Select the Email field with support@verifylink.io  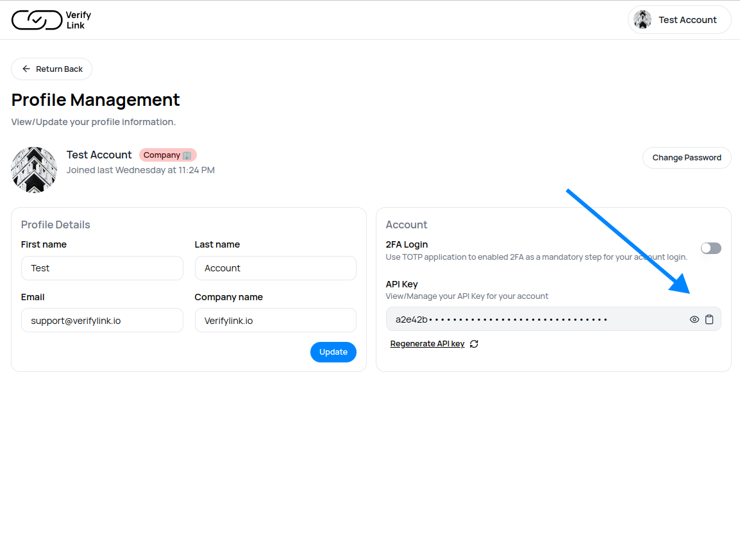click(x=102, y=320)
